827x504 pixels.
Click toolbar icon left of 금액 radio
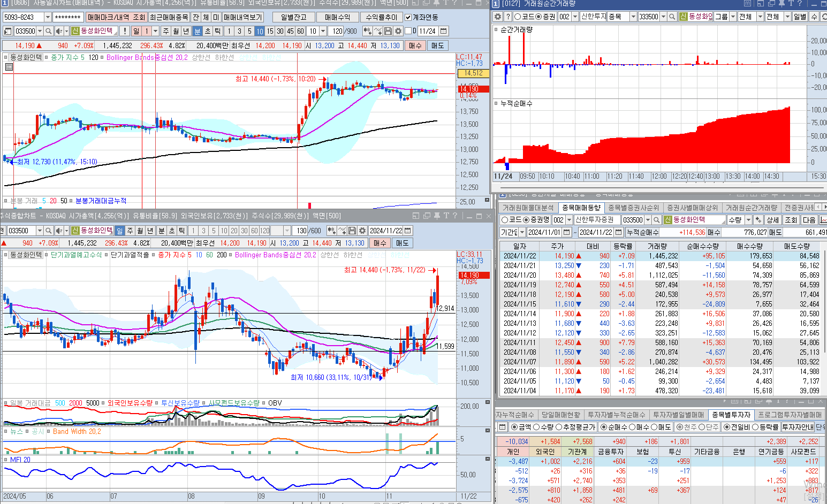pyautogui.click(x=502, y=427)
